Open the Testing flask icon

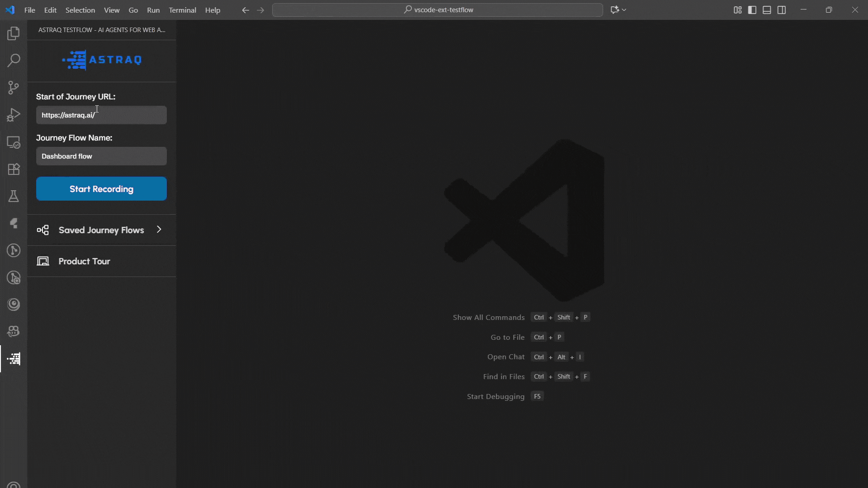point(14,196)
